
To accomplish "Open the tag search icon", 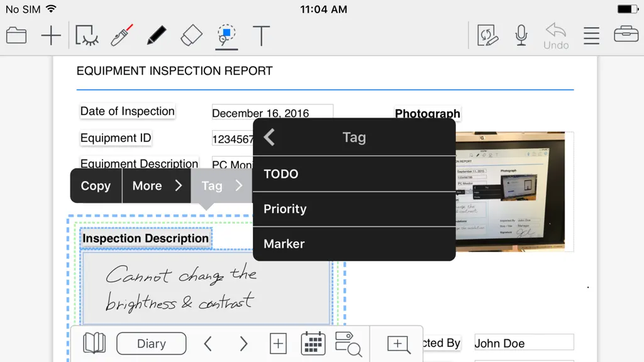I will pos(348,344).
